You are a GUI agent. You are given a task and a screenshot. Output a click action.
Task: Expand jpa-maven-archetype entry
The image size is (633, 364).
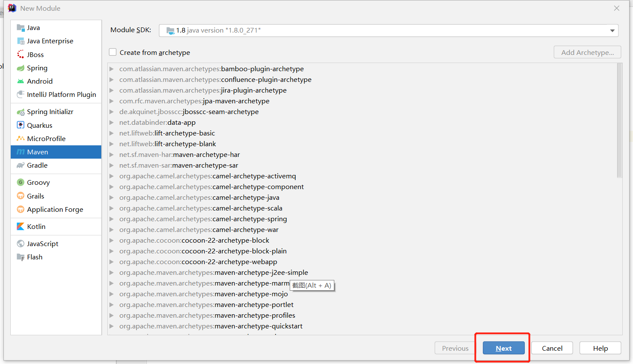tap(112, 101)
